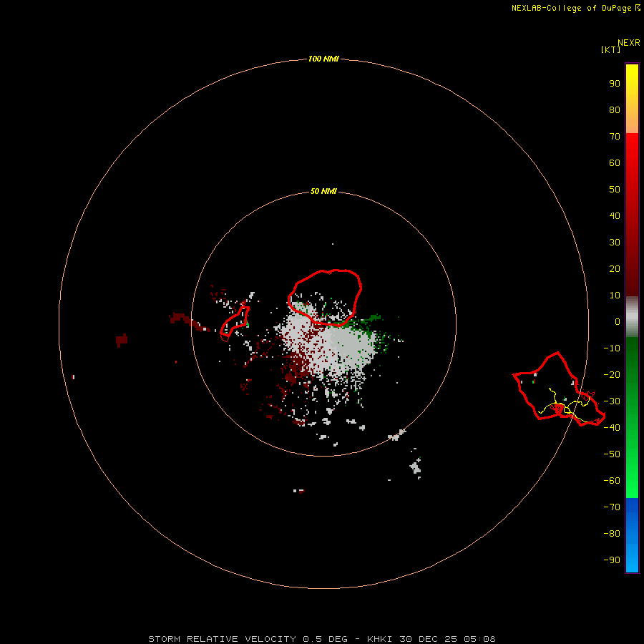Click the -60 scale value
The width and height of the screenshot is (644, 644).
612,481
